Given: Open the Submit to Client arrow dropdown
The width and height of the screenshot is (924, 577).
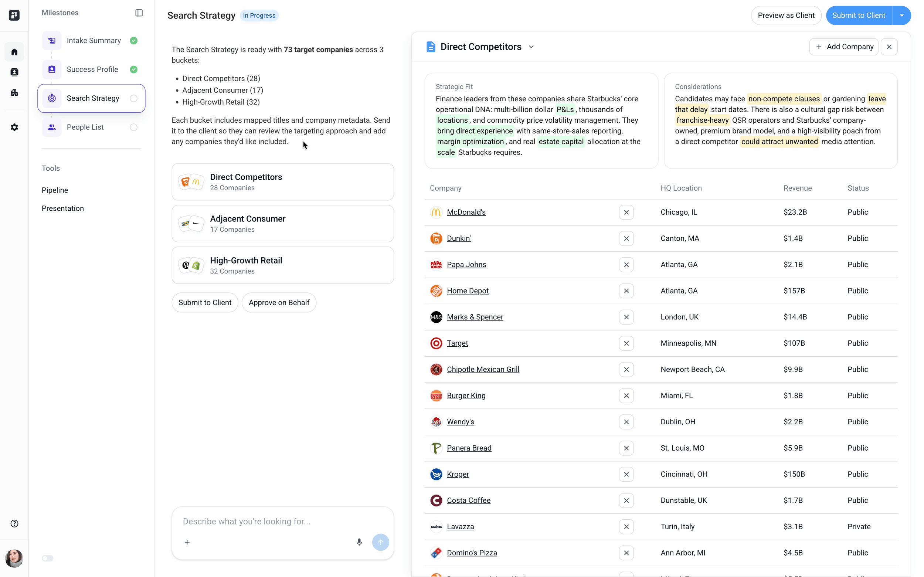Looking at the screenshot, I should (901, 16).
